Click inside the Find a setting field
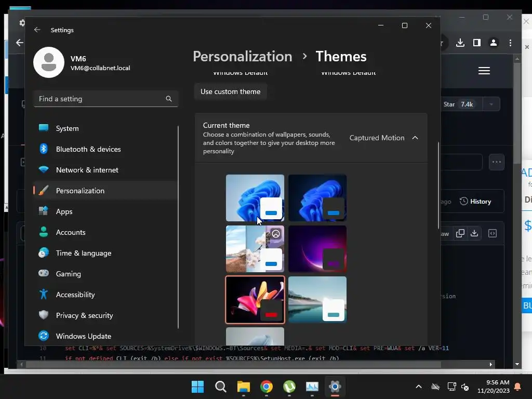The height and width of the screenshot is (399, 532). pyautogui.click(x=106, y=99)
